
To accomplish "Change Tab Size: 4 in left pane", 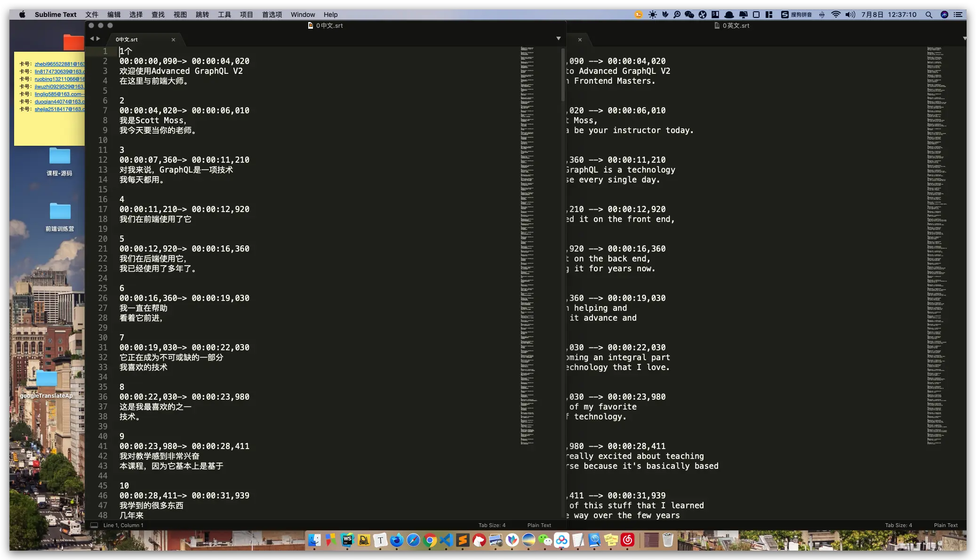I will pos(492,525).
